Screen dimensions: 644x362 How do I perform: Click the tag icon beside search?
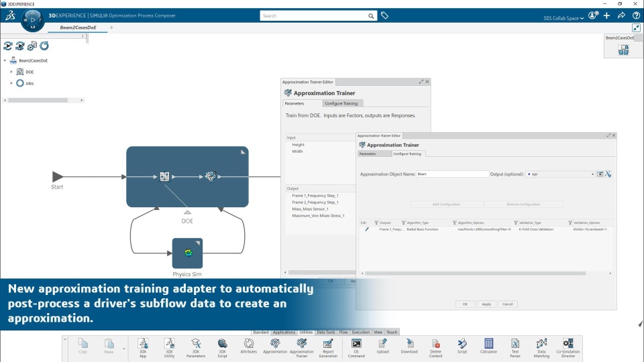point(384,15)
